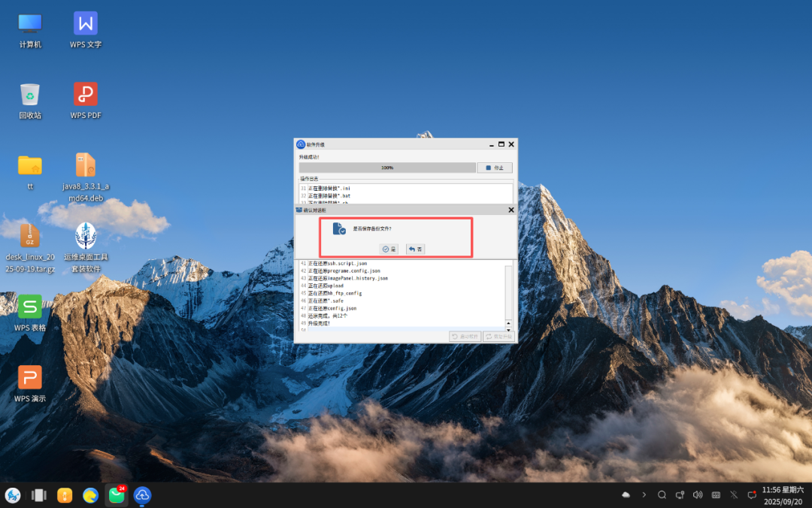Click the cloud icon in 软件升级 title bar

[x=301, y=144]
